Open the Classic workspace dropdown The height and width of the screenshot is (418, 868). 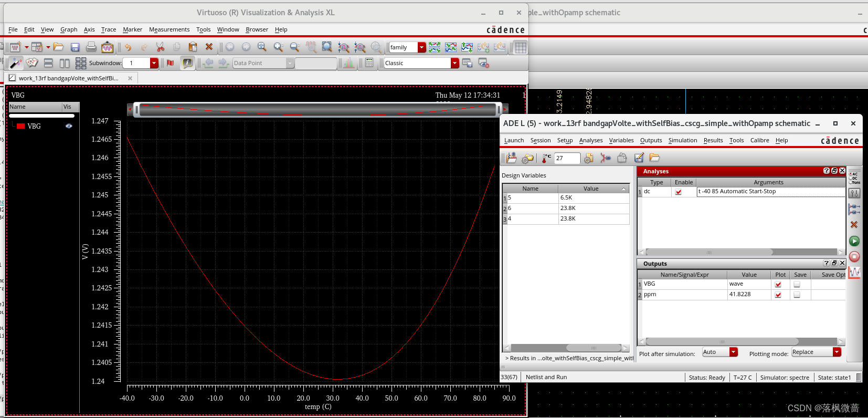click(455, 63)
